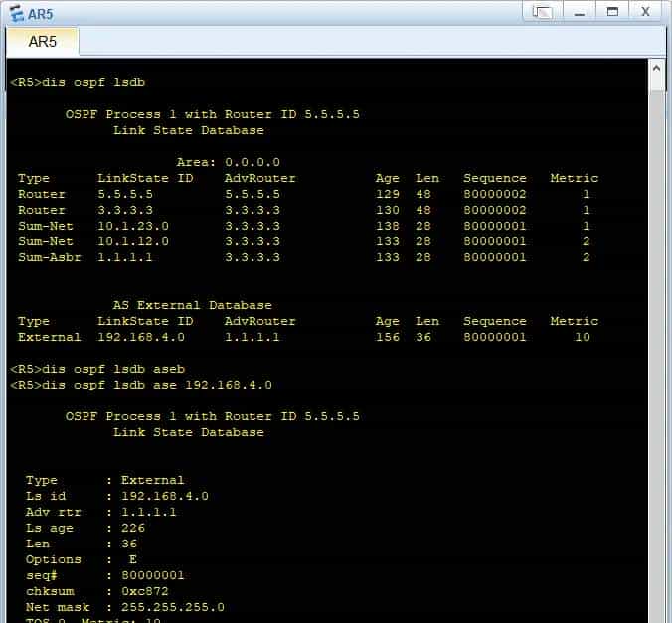This screenshot has height=623, width=672.
Task: Click the first 'OSPF Process 1' header line
Action: (212, 114)
